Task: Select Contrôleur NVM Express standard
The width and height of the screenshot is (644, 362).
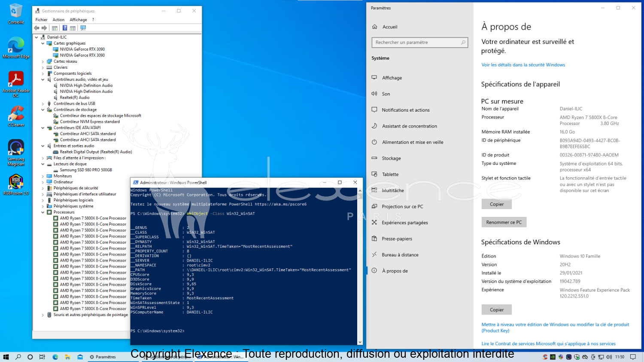Action: 89,122
